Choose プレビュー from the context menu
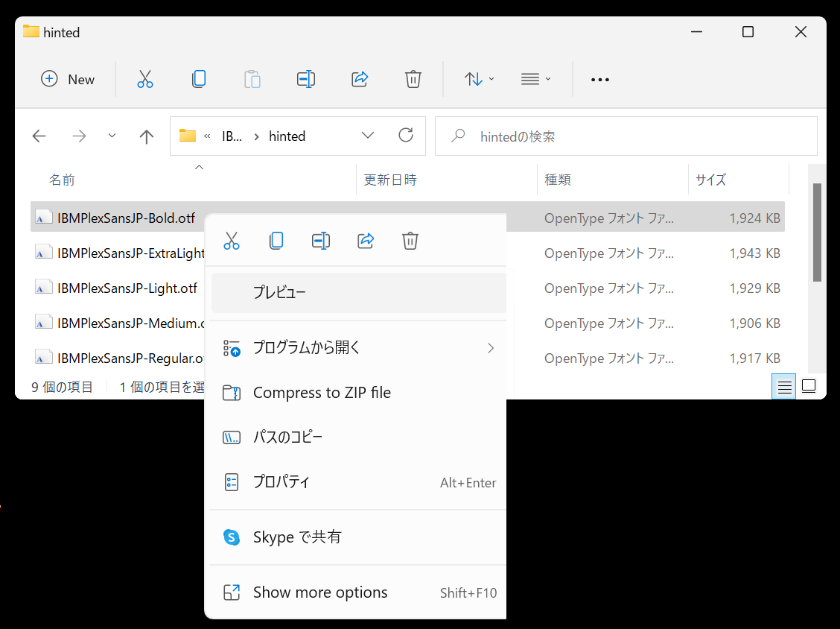Viewport: 840px width, 629px height. [359, 293]
